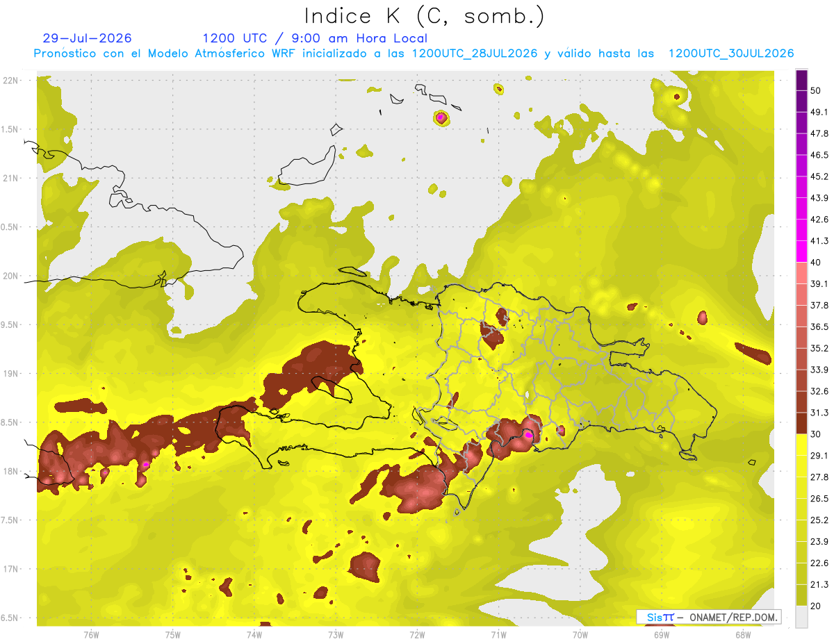Click the legend value "45.2"
This screenshot has height=644, width=834.
pos(819,176)
